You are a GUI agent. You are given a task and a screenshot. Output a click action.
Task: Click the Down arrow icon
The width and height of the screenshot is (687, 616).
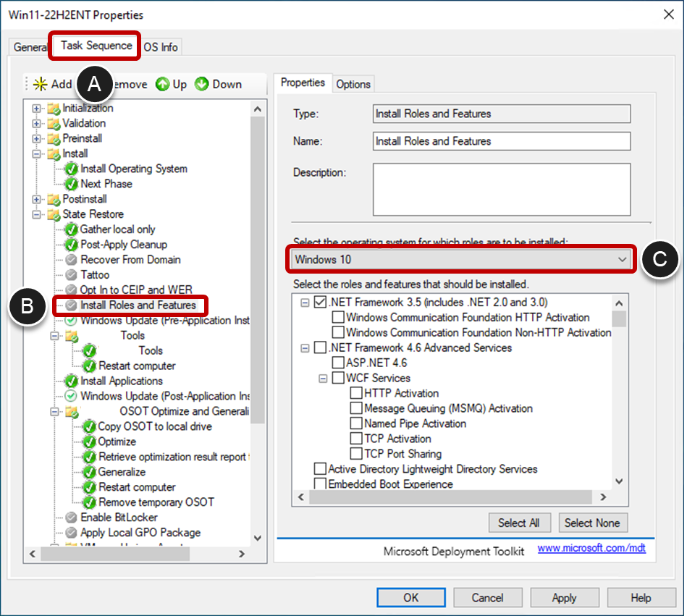coord(201,84)
